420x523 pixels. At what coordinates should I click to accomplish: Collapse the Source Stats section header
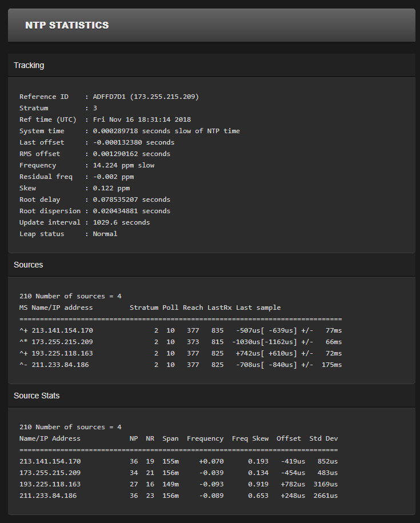[37, 396]
